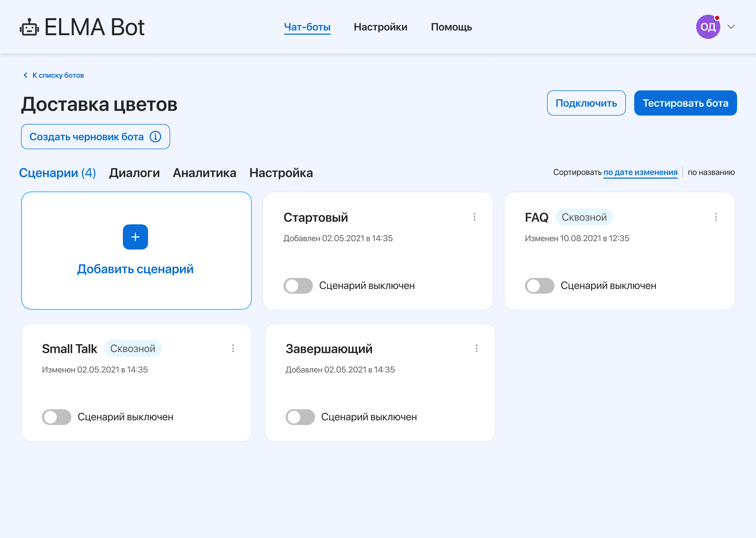Screen dimensions: 756x538
Task: Expand the user account dropdown chevron
Action: coord(731,27)
